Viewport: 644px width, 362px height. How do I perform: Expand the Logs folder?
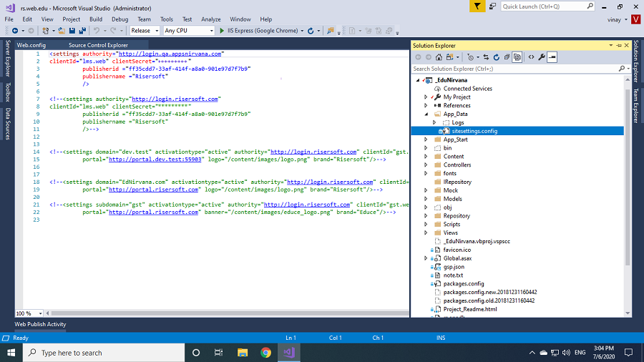(434, 123)
